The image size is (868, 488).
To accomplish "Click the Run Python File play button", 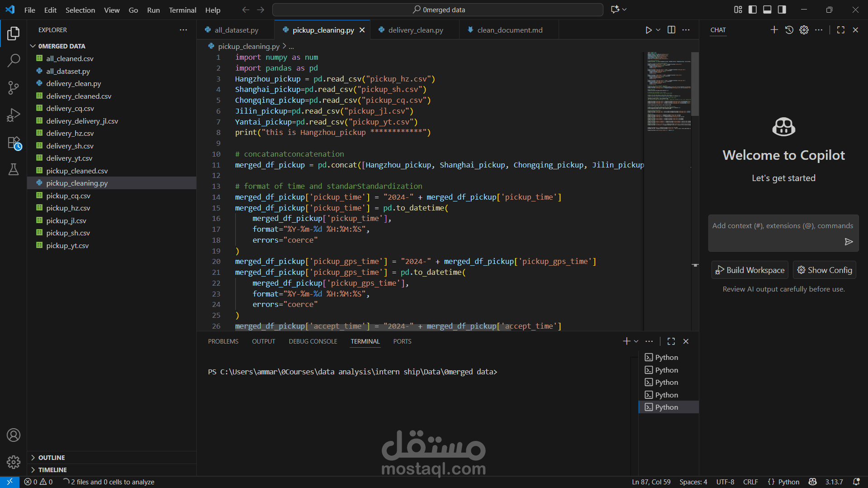I will 648,30.
